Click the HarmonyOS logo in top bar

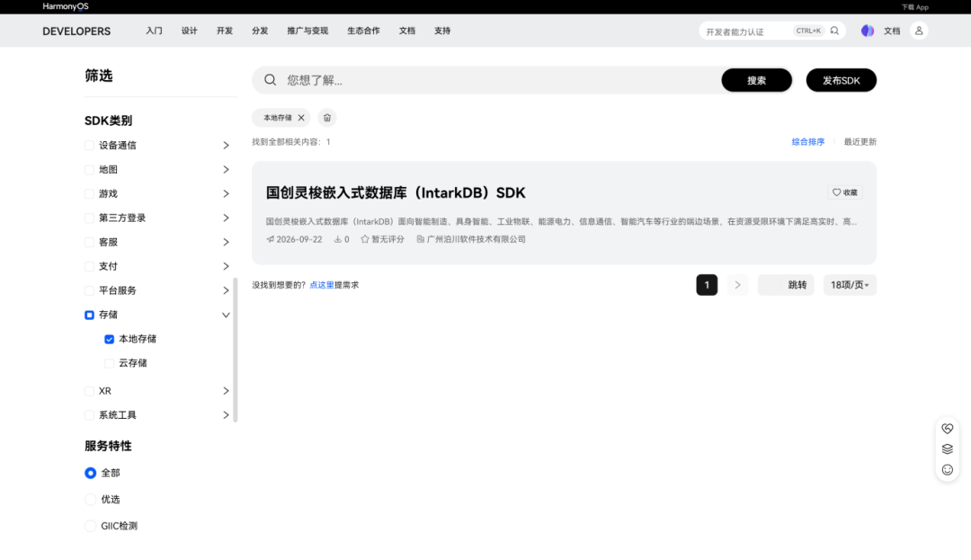(66, 6)
